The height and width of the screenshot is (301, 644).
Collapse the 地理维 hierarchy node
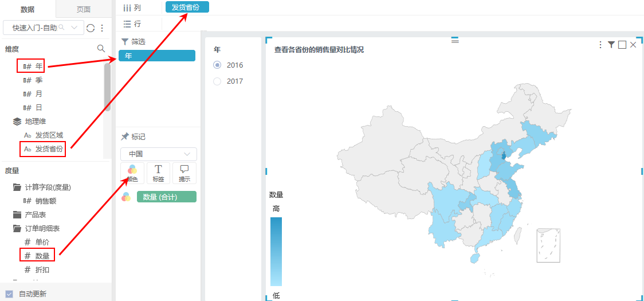coord(17,122)
